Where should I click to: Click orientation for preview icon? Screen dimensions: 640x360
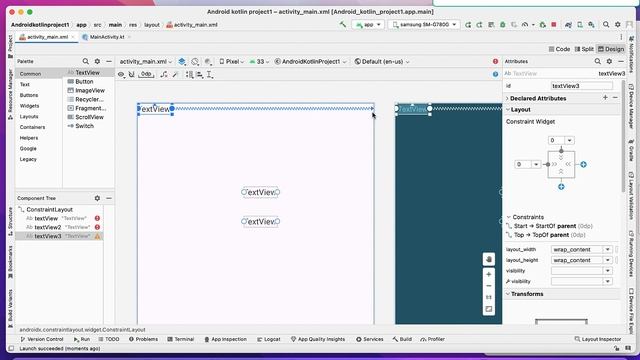coord(195,62)
